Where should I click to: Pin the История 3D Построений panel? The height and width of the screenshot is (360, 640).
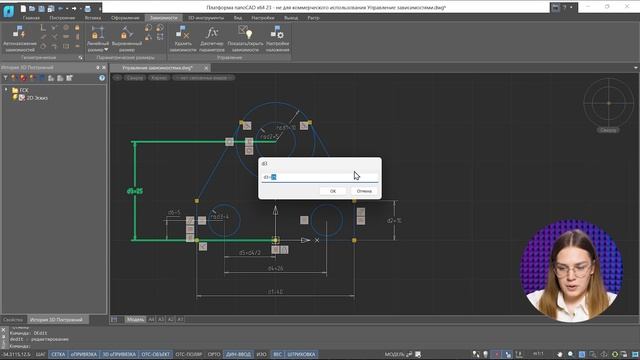(x=98, y=68)
